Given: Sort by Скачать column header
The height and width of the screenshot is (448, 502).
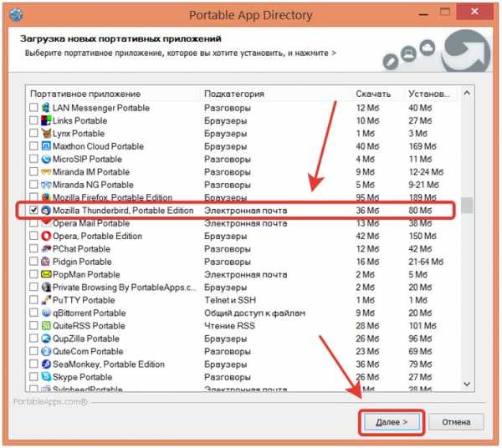Looking at the screenshot, I should pos(378,94).
